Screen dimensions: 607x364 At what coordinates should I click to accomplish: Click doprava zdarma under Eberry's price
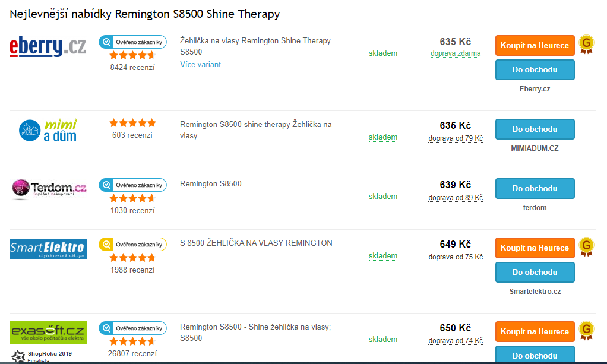click(455, 53)
